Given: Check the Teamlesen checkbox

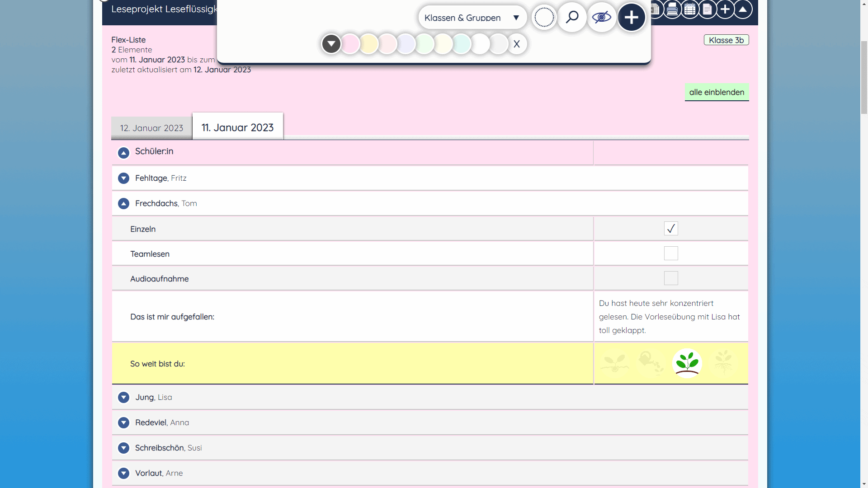Looking at the screenshot, I should 671,253.
